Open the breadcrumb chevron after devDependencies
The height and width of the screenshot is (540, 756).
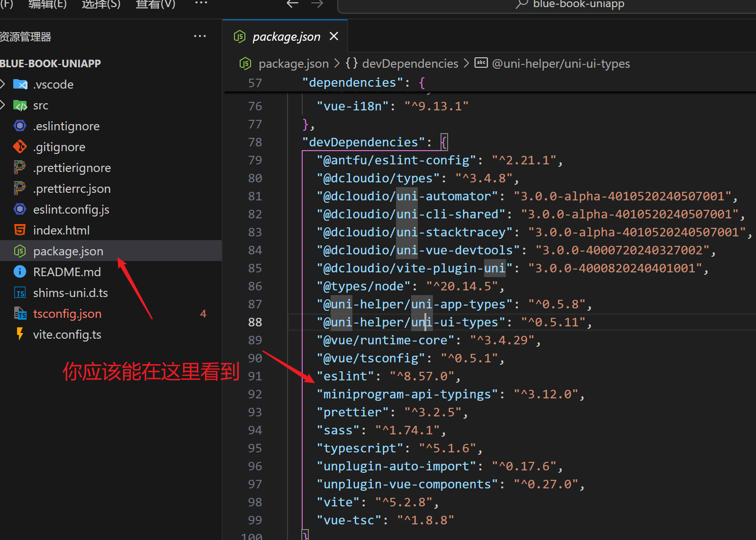[x=466, y=63]
